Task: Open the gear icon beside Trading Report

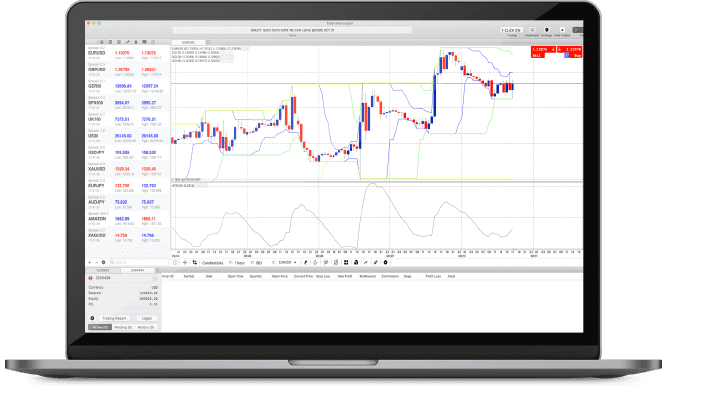Action: (x=92, y=318)
